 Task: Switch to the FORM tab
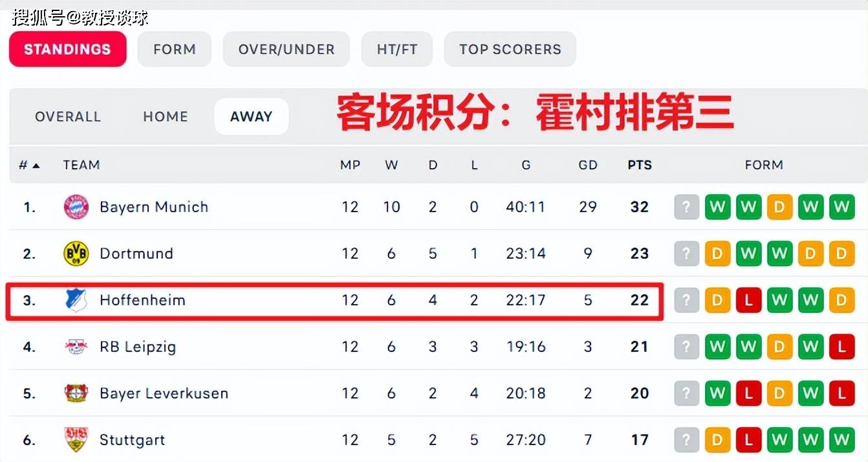click(174, 49)
